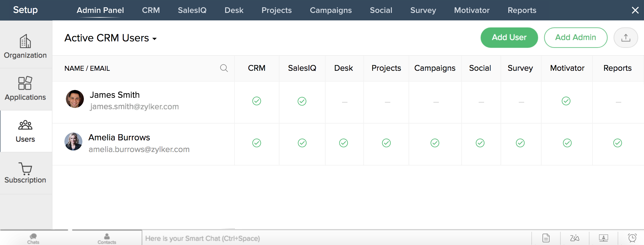Open Amelia Burrows' user name

(119, 137)
